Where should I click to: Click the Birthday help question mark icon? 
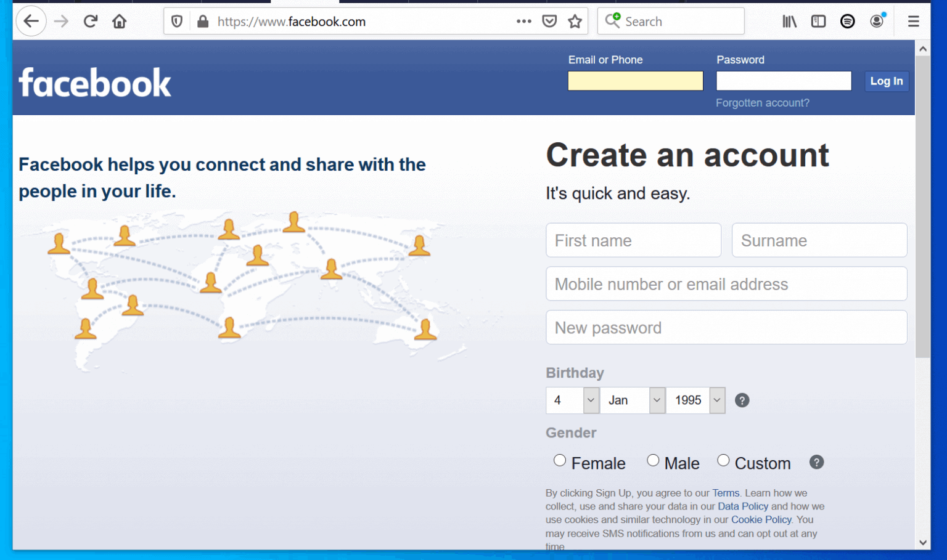click(742, 400)
